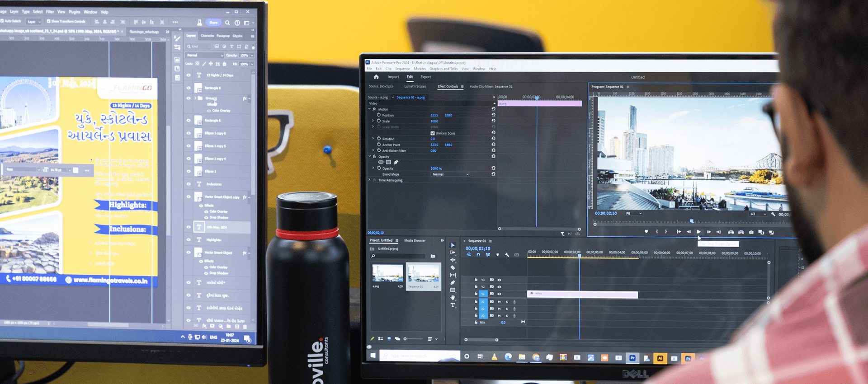The image size is (868, 384).
Task: Open Photoshop search magnifier icon
Action: 227,23
